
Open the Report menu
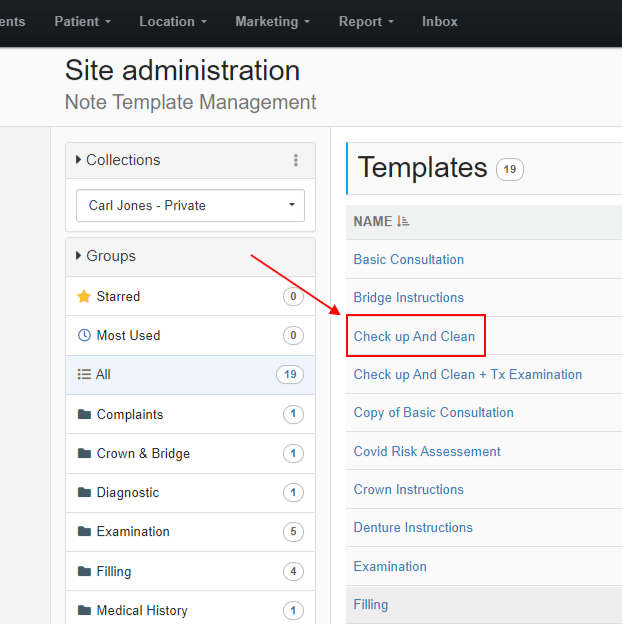(x=366, y=21)
